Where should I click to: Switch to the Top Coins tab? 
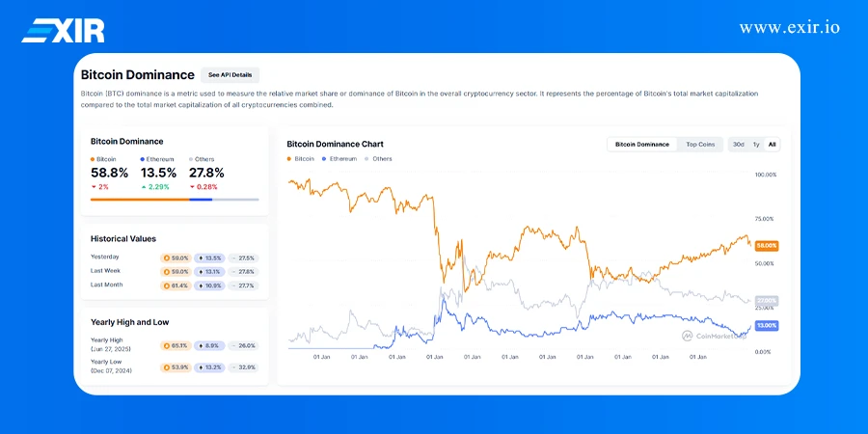pyautogui.click(x=700, y=144)
